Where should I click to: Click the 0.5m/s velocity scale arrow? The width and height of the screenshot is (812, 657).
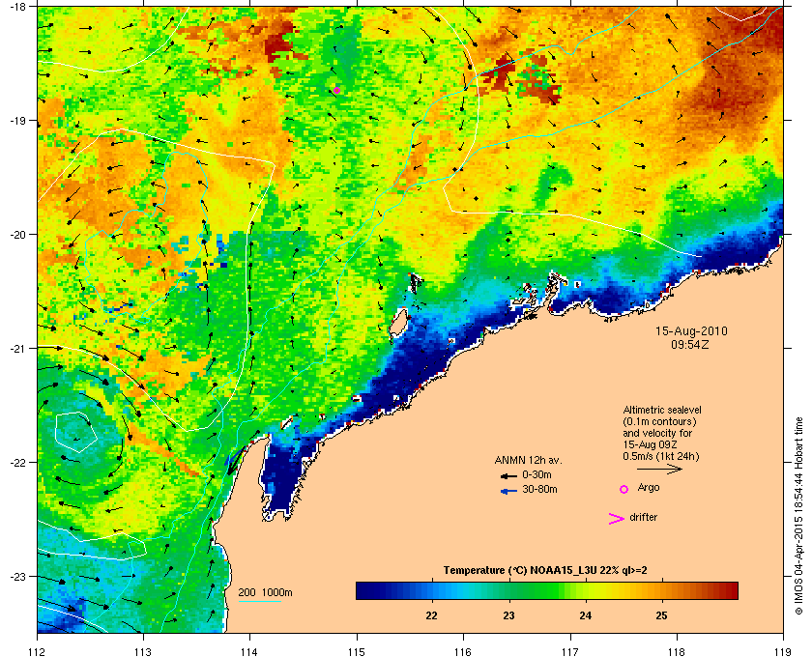pos(659,469)
